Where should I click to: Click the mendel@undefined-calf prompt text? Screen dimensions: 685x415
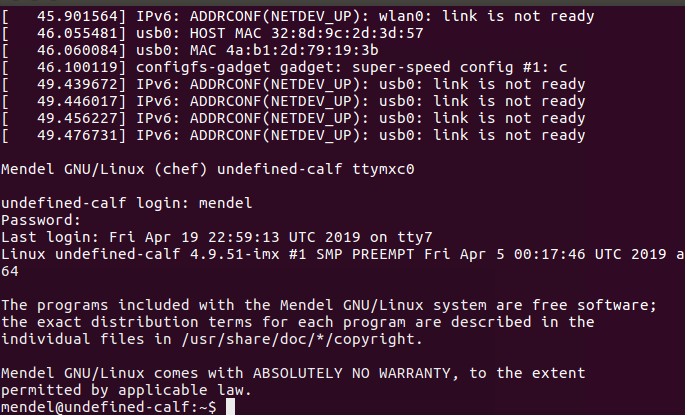[x=95, y=407]
